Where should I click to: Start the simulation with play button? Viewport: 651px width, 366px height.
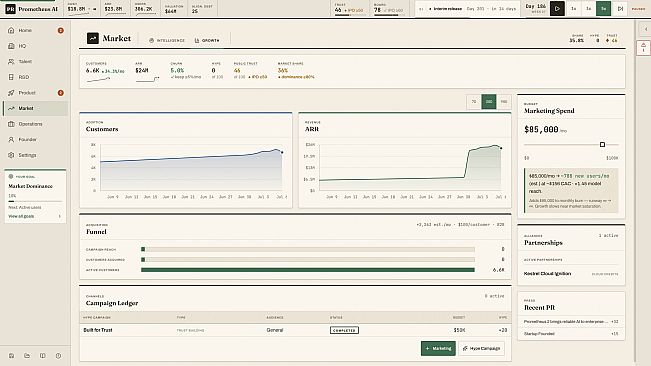pos(557,9)
